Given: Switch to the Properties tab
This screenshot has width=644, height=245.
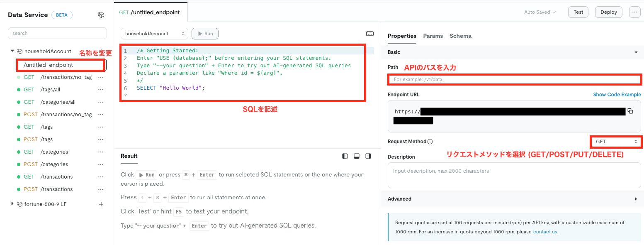Looking at the screenshot, I should [402, 36].
